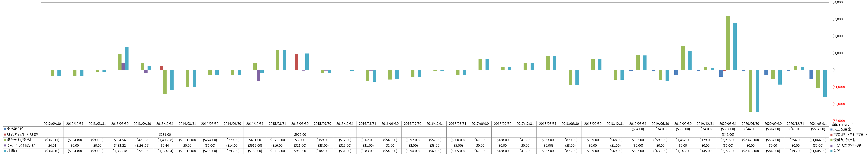Click the ($1,066.00) bond cell
Screen dimensions: 868x154
(818, 140)
